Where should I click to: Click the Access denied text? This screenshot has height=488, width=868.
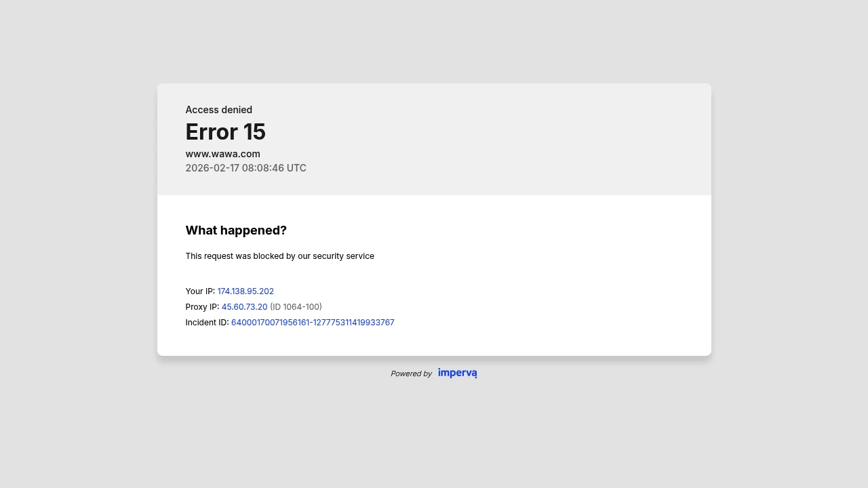point(218,110)
